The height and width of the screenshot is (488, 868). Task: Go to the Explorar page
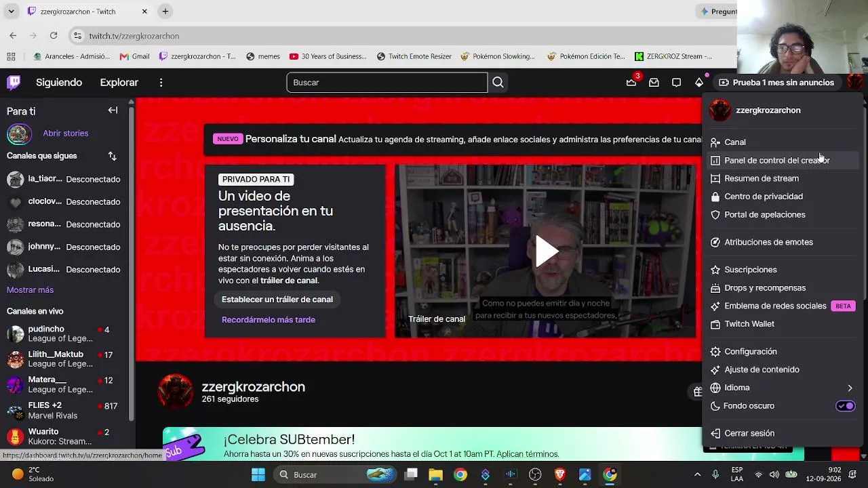click(x=119, y=83)
